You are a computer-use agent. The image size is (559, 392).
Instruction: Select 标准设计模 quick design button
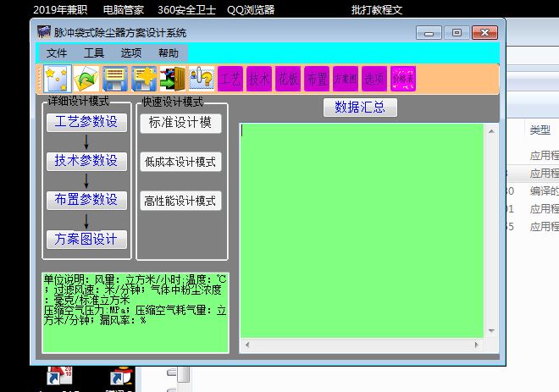pyautogui.click(x=180, y=123)
